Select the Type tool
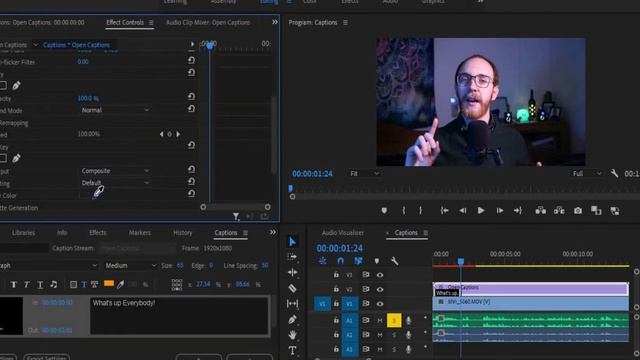This screenshot has height=360, width=640. tap(292, 350)
